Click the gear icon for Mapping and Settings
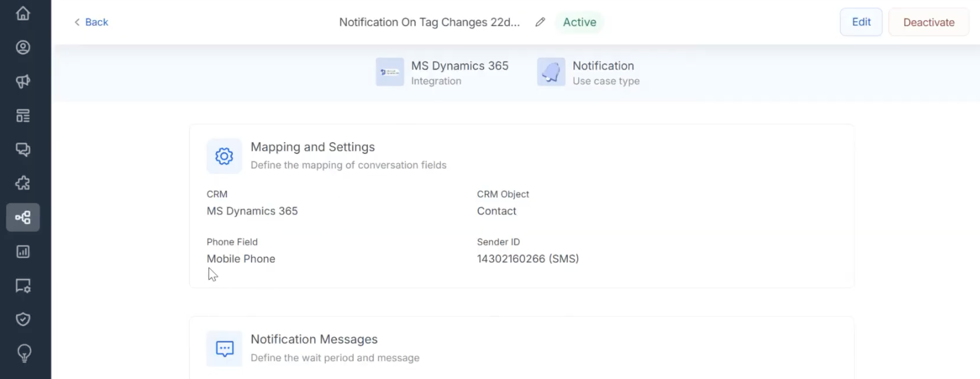Screen dimensions: 980x379 pos(224,156)
